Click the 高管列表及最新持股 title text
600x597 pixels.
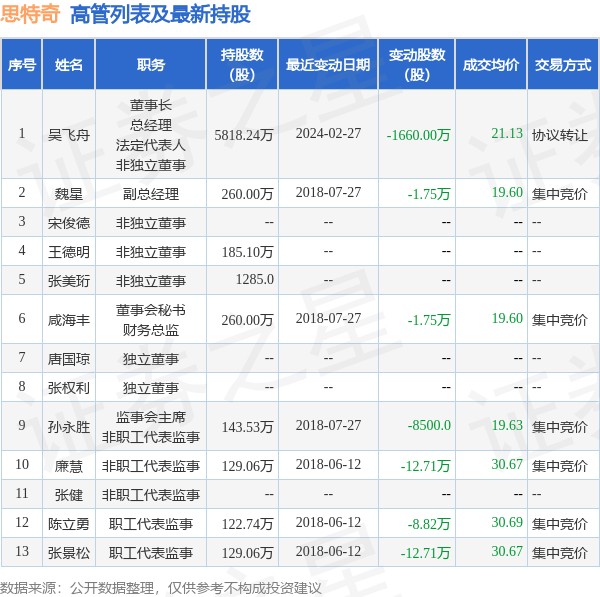click(160, 15)
